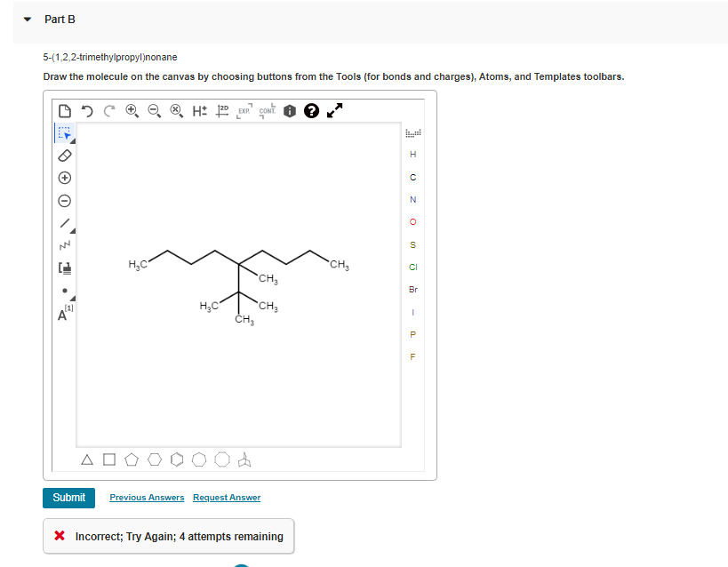Viewport: 728px width, 567px height.
Task: Select the negative charge tool
Action: pyautogui.click(x=64, y=200)
